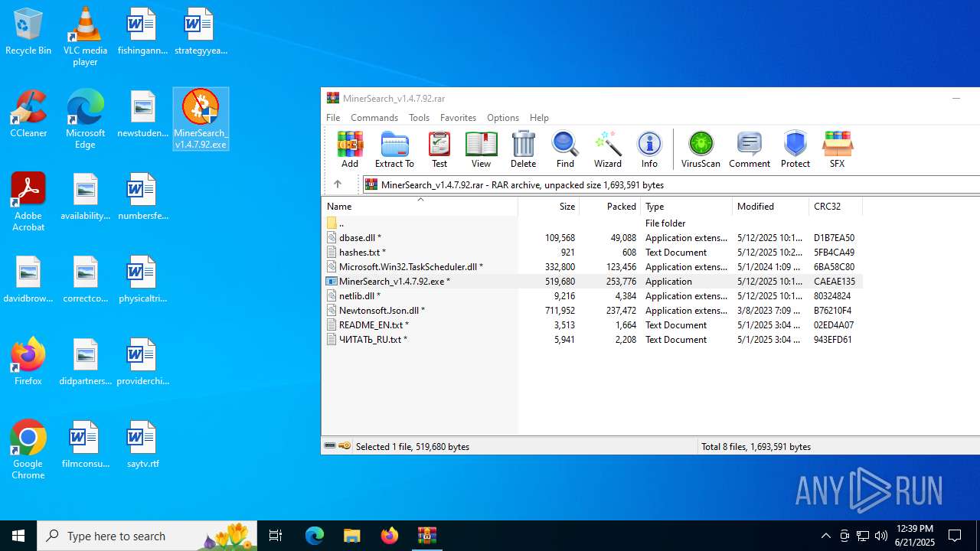Viewport: 980px width, 551px height.
Task: Sort by the CRC32 column header
Action: coord(835,207)
